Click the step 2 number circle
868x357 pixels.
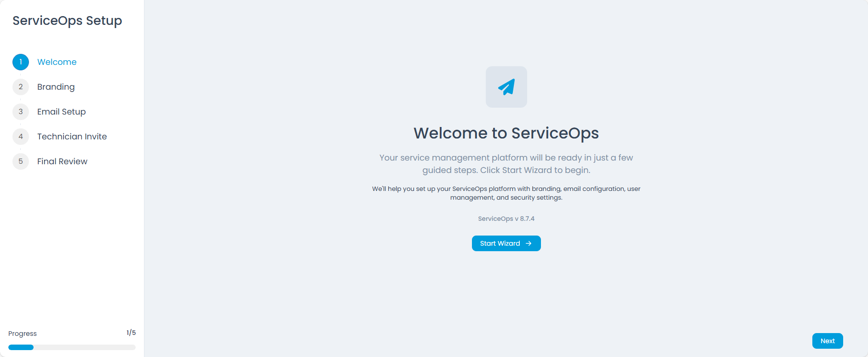click(21, 87)
